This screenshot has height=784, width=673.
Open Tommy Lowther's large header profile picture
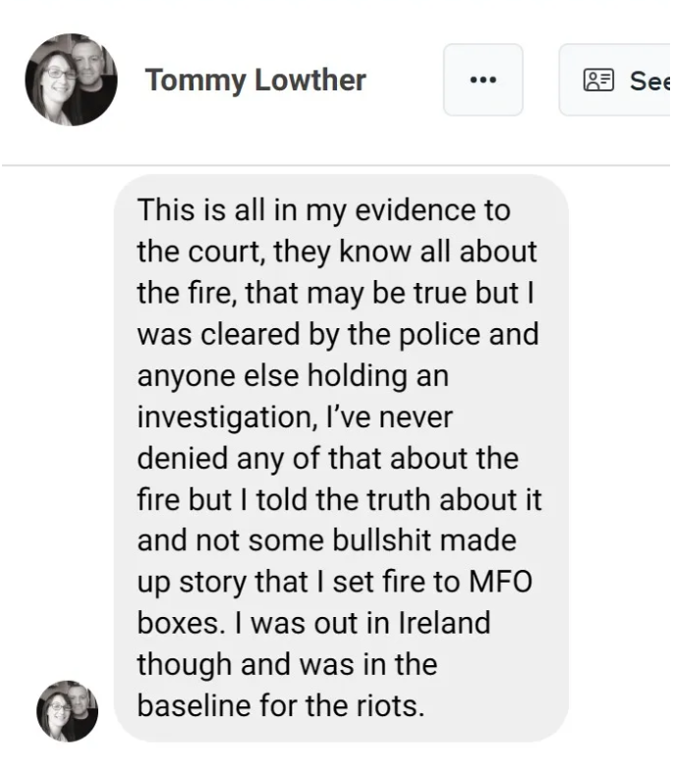(71, 80)
